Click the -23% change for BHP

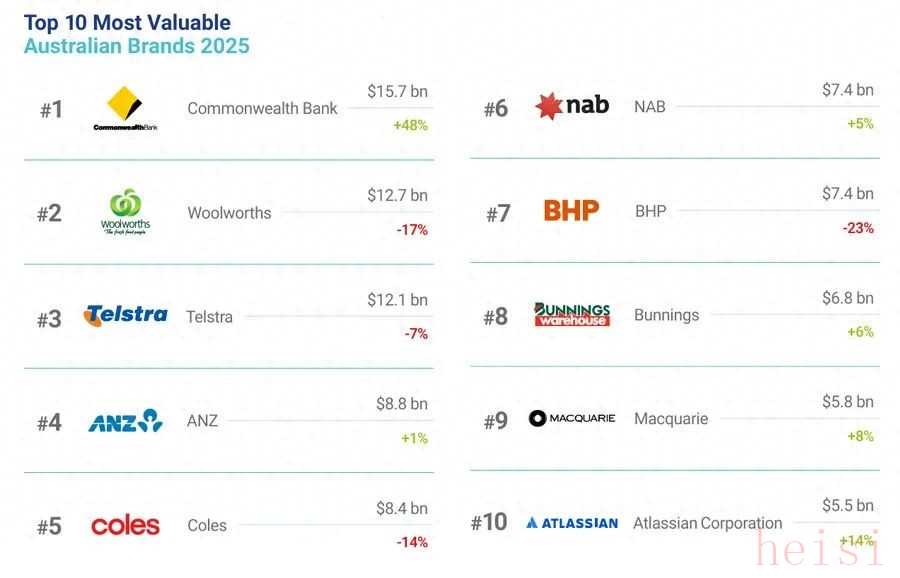[857, 228]
